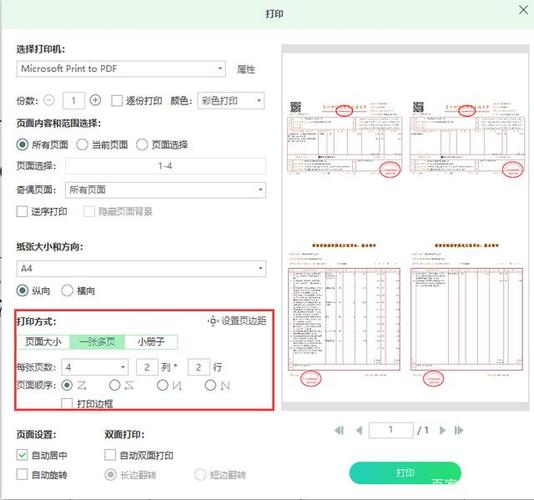Open printer 属性 properties

coord(246,69)
